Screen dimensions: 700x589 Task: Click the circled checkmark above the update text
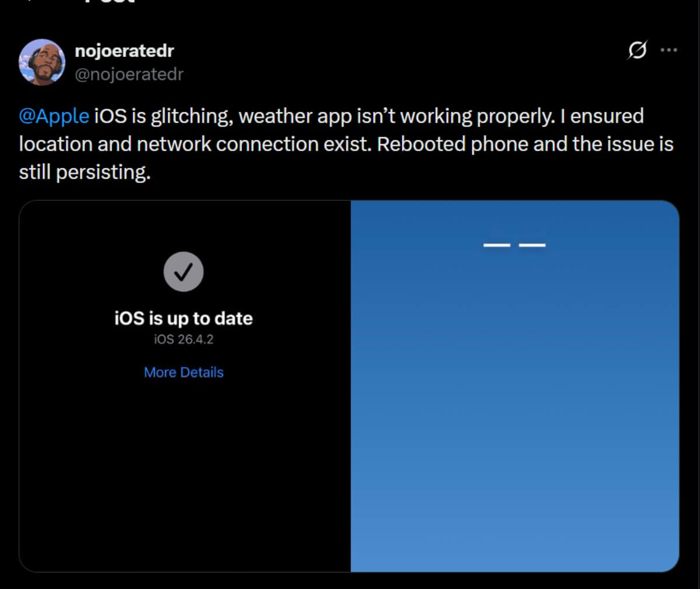point(184,270)
